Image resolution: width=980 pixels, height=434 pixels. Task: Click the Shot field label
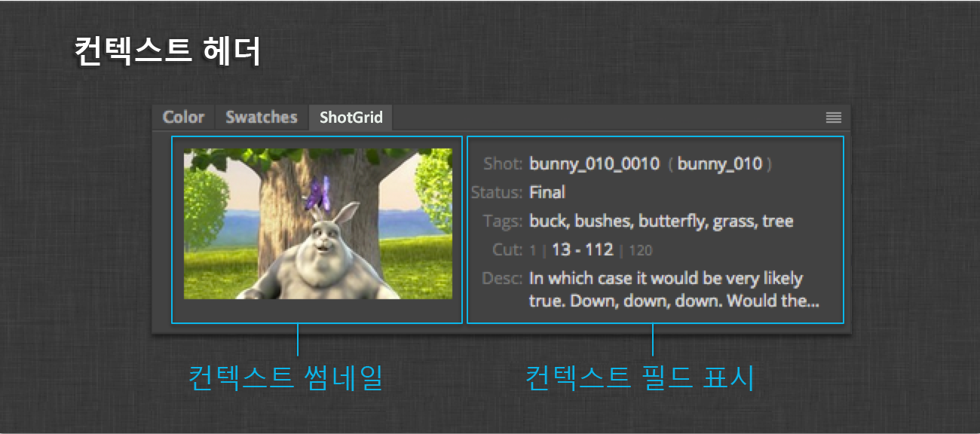[x=505, y=164]
